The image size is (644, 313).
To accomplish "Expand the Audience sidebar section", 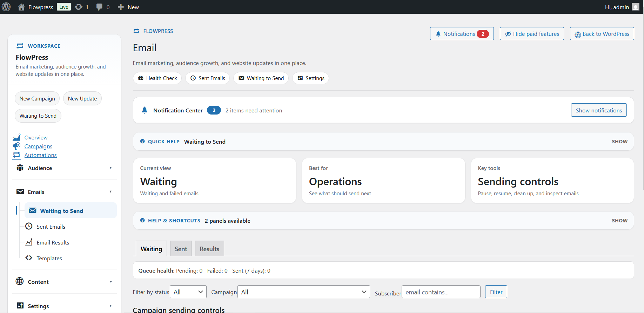I will (x=65, y=168).
